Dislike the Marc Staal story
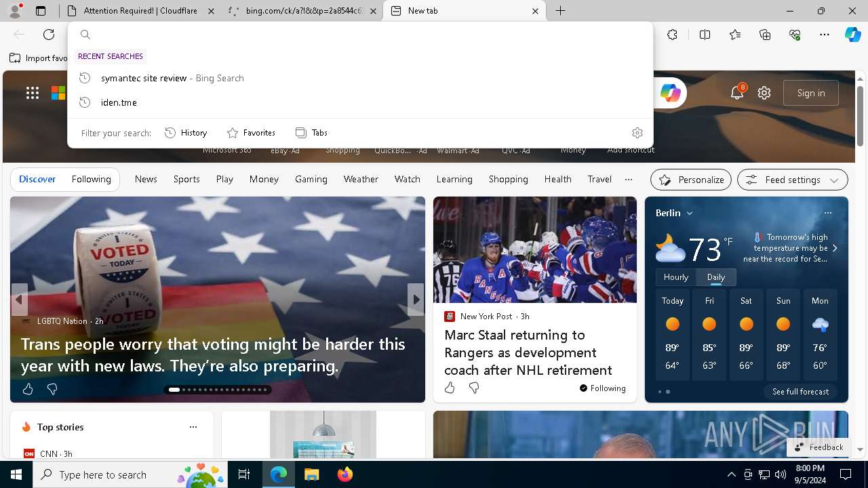The height and width of the screenshot is (488, 868). 474,388
